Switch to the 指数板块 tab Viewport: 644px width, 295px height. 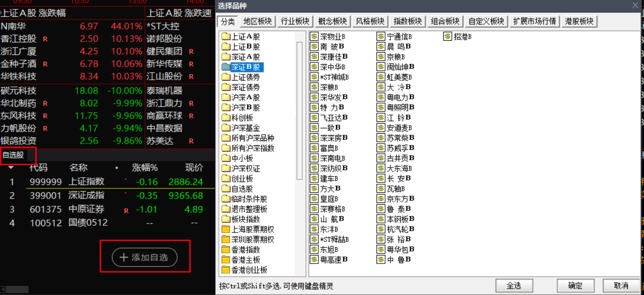408,21
